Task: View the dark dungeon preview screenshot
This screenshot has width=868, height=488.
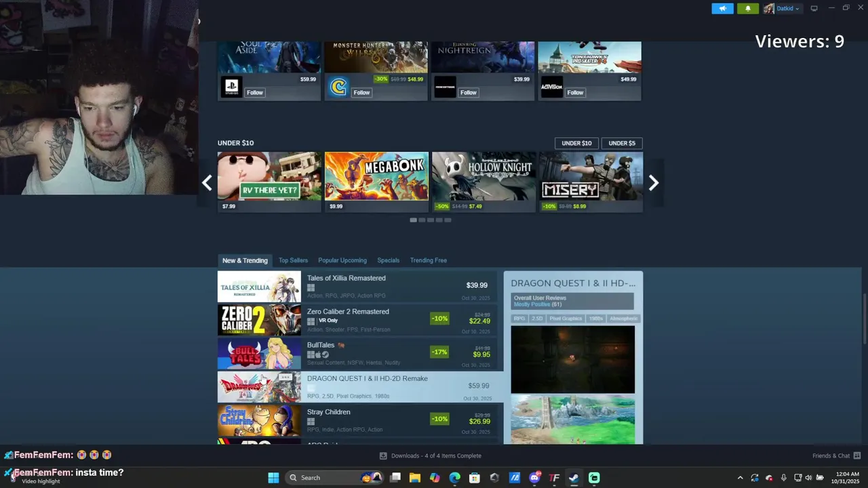Action: 573,359
